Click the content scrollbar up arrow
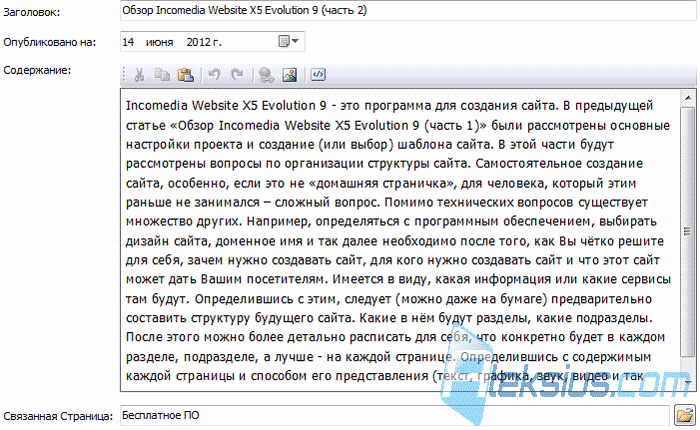This screenshot has height=430, width=700. pyautogui.click(x=688, y=98)
